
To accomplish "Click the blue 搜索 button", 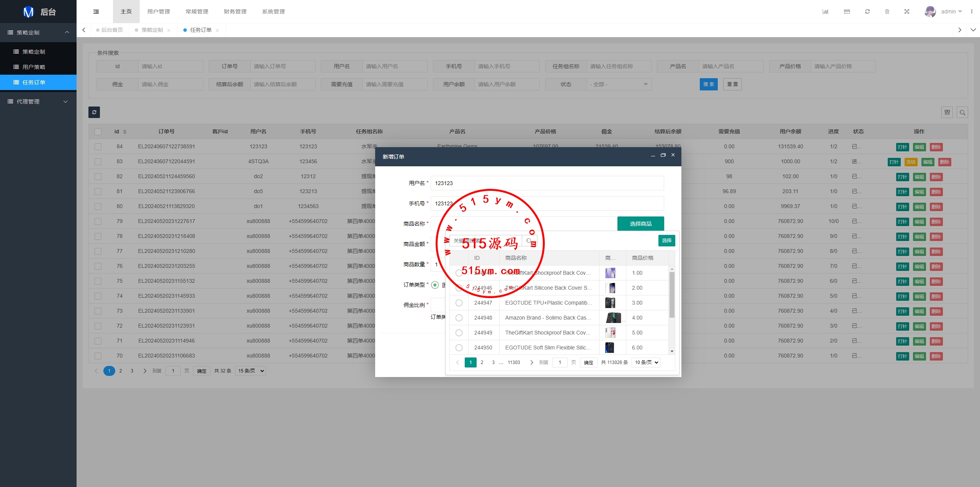I will pyautogui.click(x=708, y=84).
